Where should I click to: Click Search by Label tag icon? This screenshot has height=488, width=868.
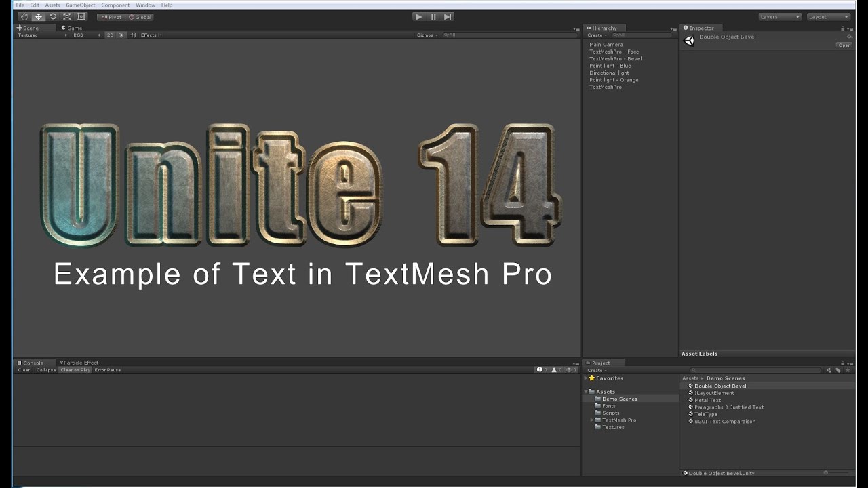[838, 370]
